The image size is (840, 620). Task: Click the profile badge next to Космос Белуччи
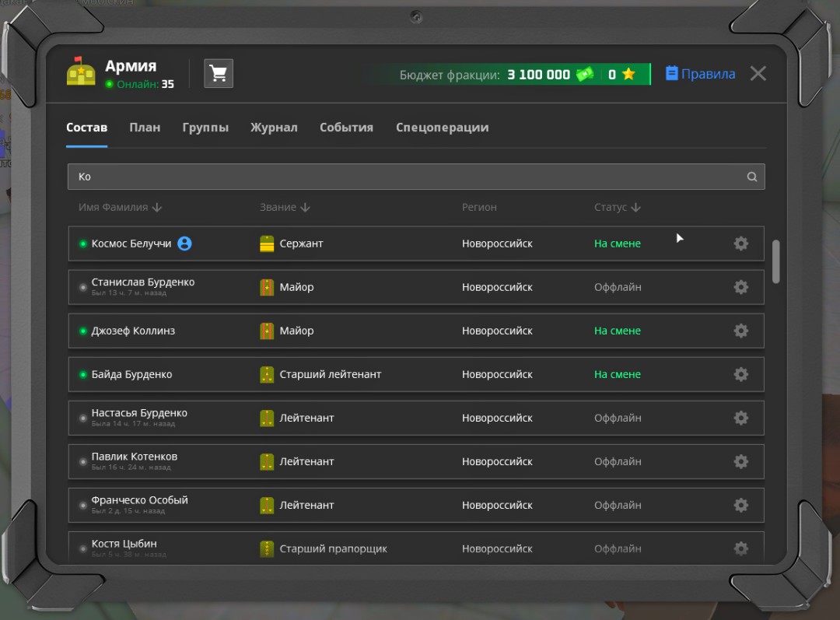click(184, 243)
